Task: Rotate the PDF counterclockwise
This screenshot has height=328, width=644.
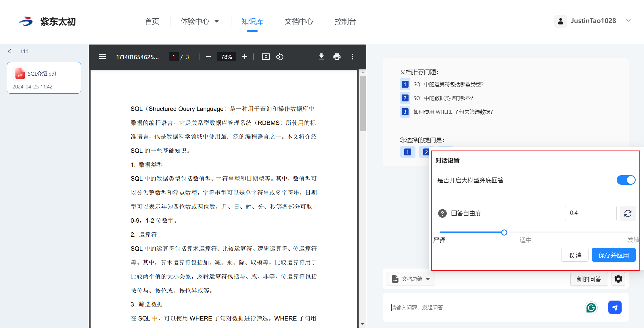Action: (x=280, y=57)
